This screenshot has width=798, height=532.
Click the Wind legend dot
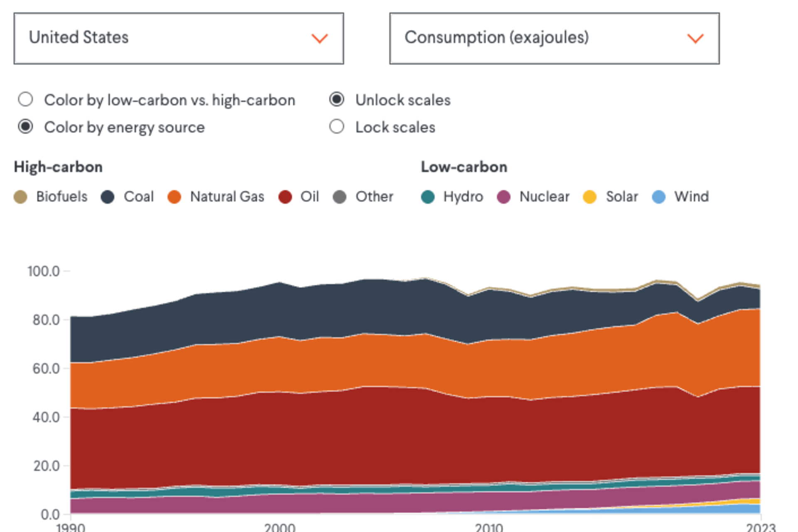(659, 197)
